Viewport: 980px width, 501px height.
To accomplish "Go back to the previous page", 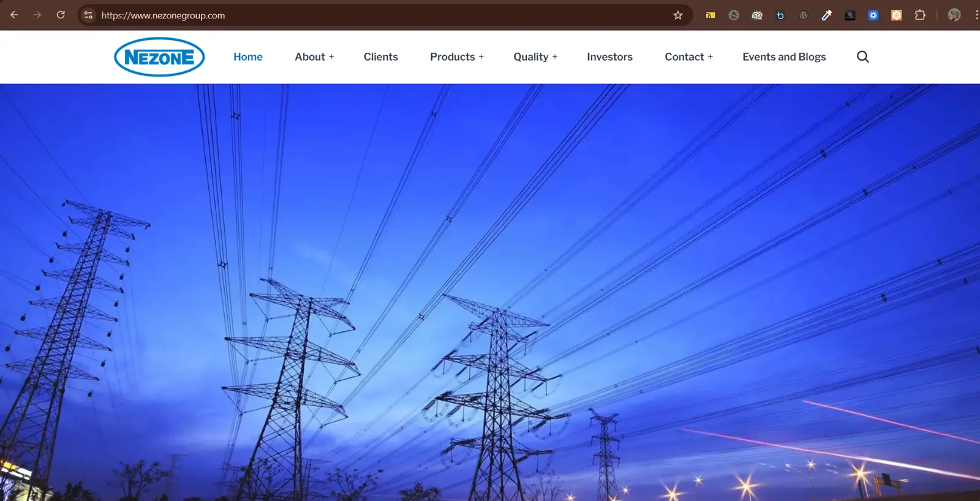I will click(x=15, y=15).
